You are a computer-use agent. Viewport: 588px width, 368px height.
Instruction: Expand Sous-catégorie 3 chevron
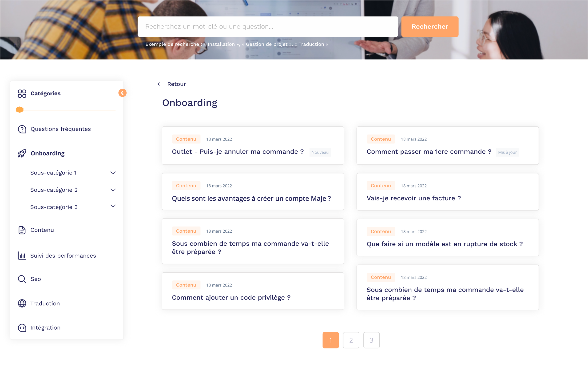(x=113, y=206)
